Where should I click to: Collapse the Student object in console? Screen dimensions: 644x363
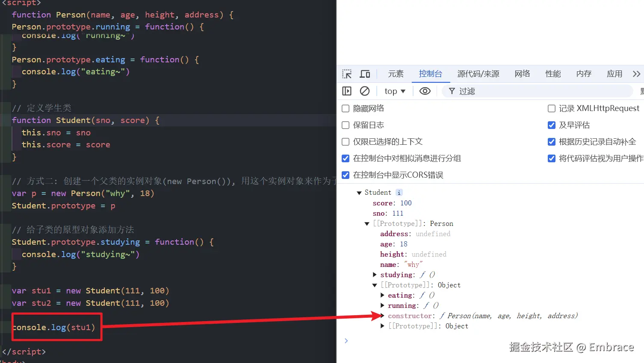359,193
